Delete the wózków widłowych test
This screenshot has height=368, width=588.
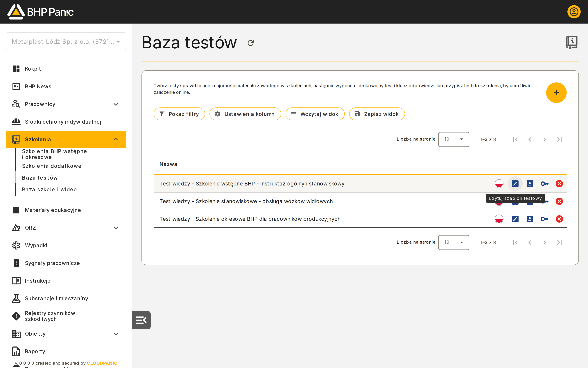tap(559, 201)
